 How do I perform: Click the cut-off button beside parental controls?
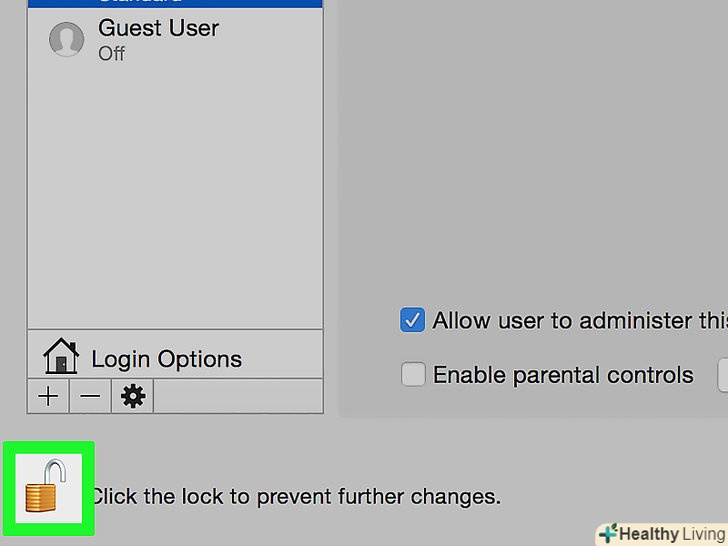point(722,375)
